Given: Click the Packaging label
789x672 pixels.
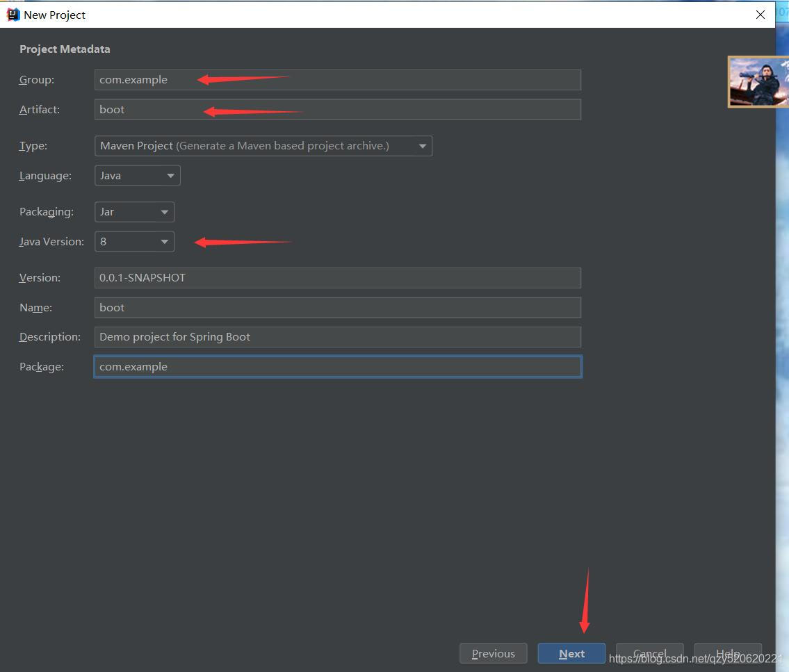Looking at the screenshot, I should [47, 212].
